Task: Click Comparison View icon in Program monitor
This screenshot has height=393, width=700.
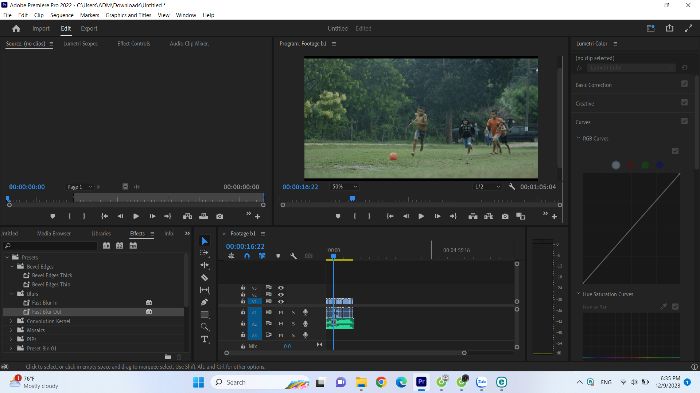Action: point(521,216)
